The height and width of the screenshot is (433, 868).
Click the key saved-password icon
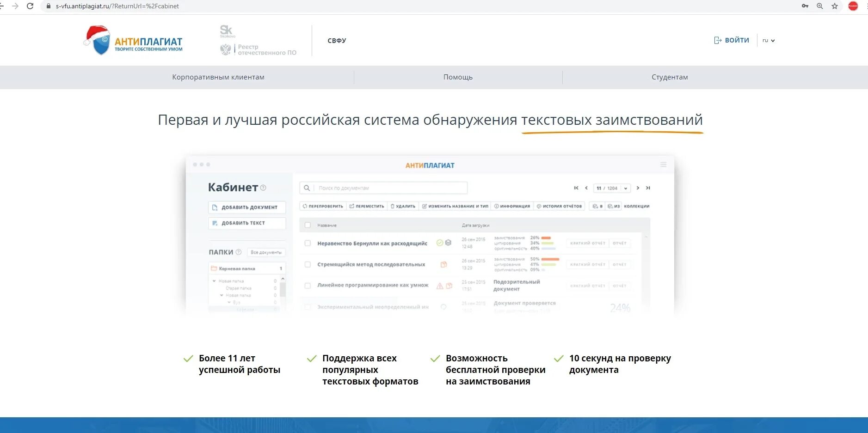click(805, 6)
